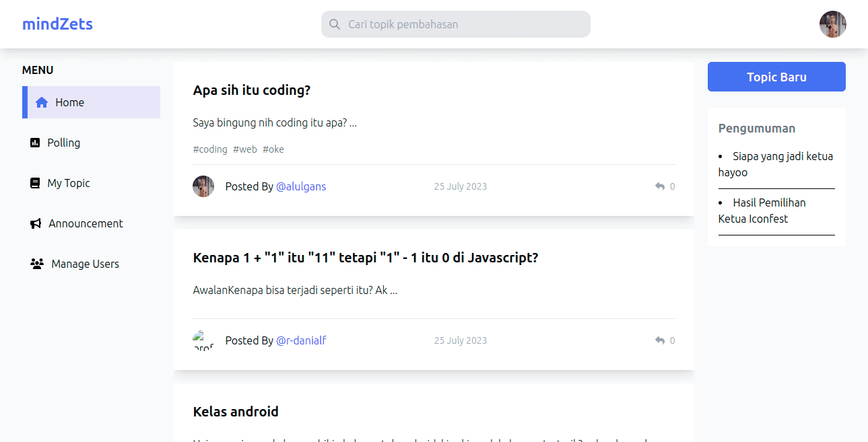Select the My Topic book icon

coord(35,183)
